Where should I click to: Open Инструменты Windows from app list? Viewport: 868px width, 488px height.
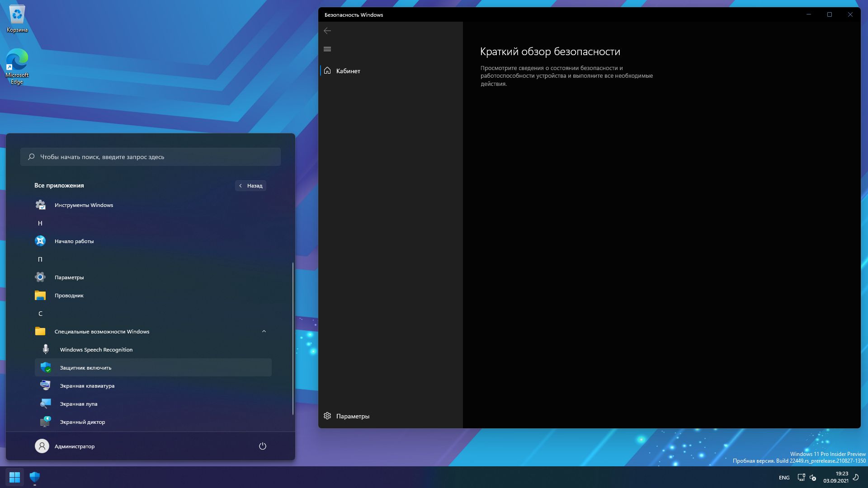84,205
